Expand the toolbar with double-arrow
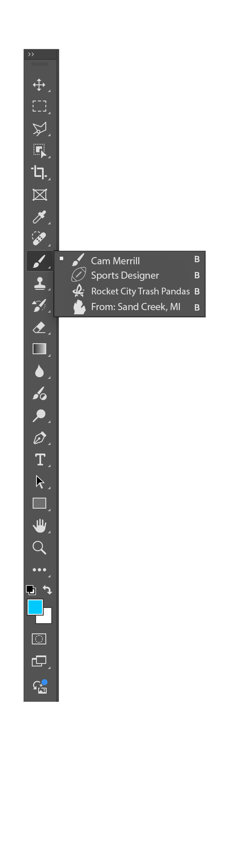Image resolution: width=246 pixels, height=868 pixels. [x=31, y=54]
